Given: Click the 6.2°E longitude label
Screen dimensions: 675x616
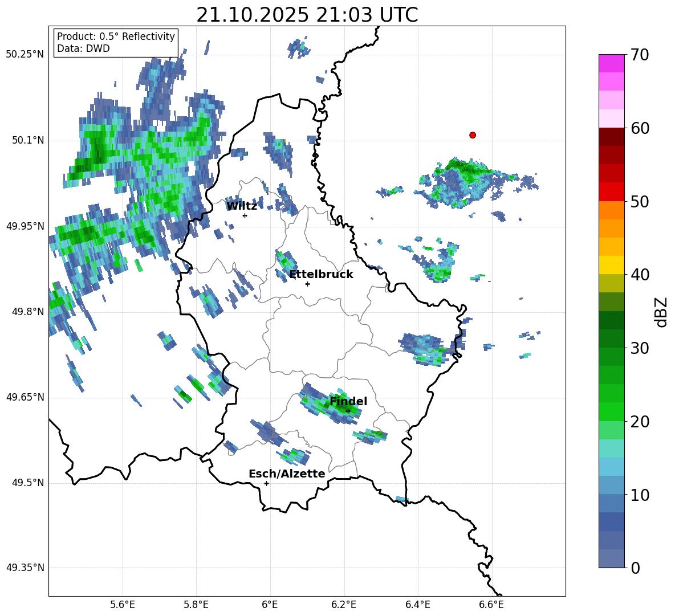Looking at the screenshot, I should [x=344, y=605].
